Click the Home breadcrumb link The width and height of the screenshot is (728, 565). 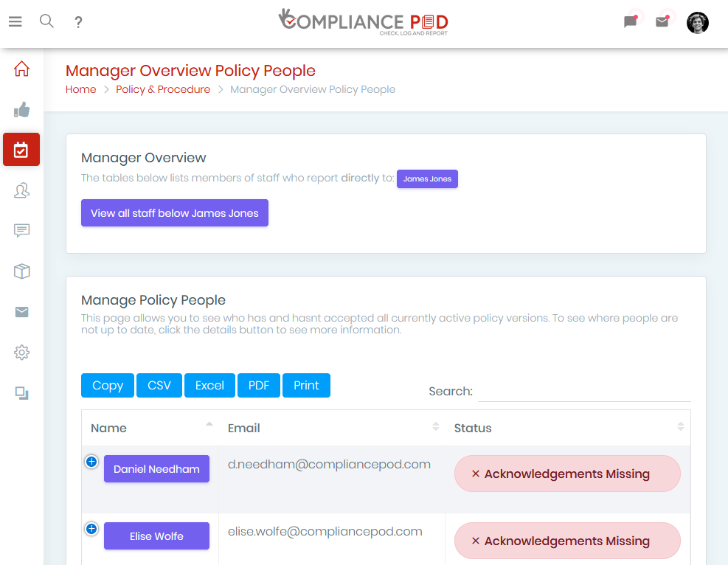[x=81, y=89]
